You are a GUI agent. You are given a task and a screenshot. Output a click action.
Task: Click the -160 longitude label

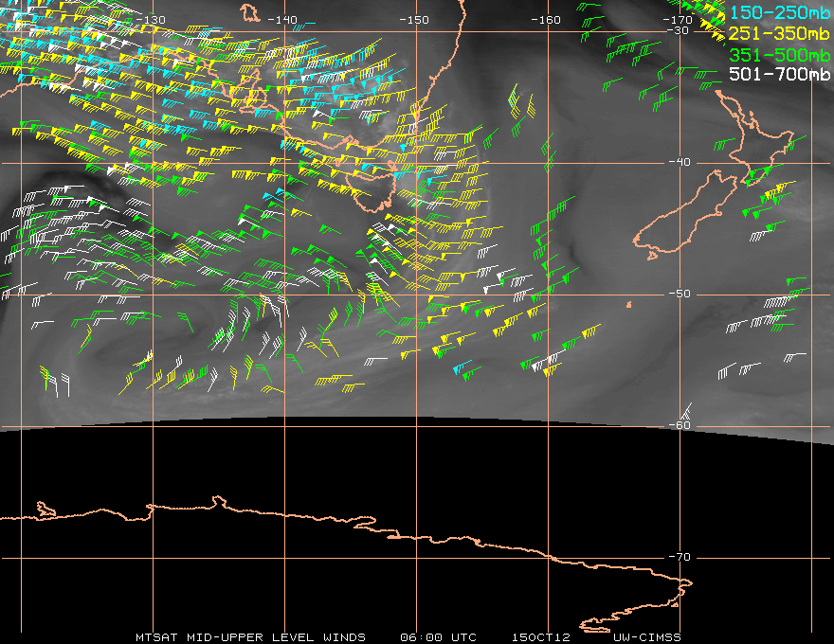(546, 20)
